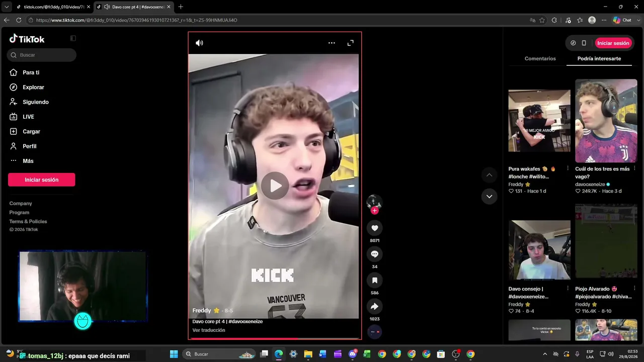
Task: Open Discord from the taskbar
Action: point(353,354)
